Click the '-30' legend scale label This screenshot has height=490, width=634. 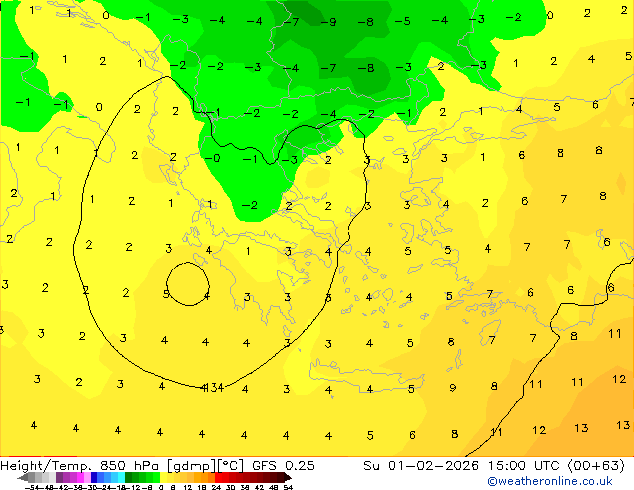pyautogui.click(x=91, y=487)
